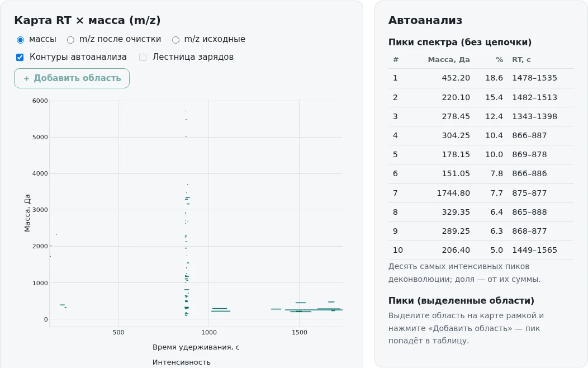The height and width of the screenshot is (368, 588).
Task: Select mass value 151.05 in the table
Action: pos(456,174)
